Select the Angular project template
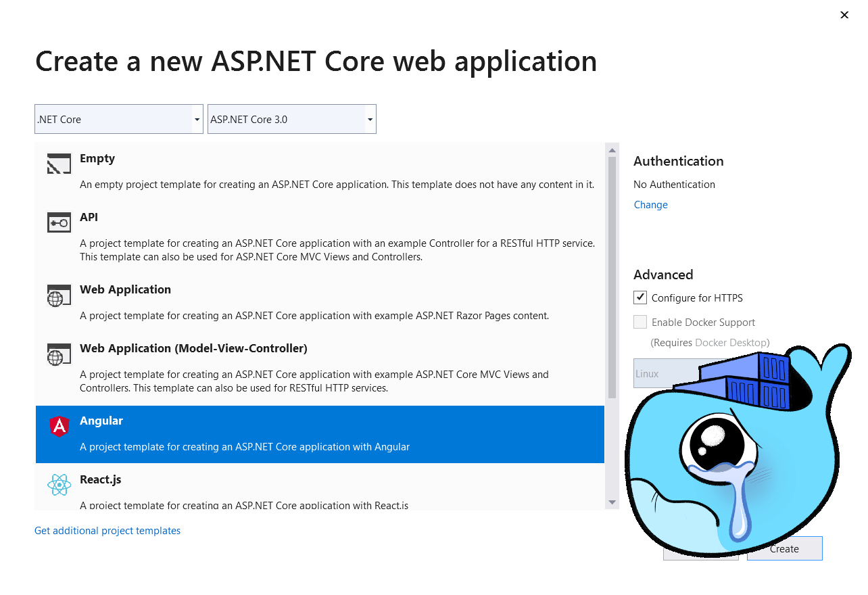 pos(320,434)
